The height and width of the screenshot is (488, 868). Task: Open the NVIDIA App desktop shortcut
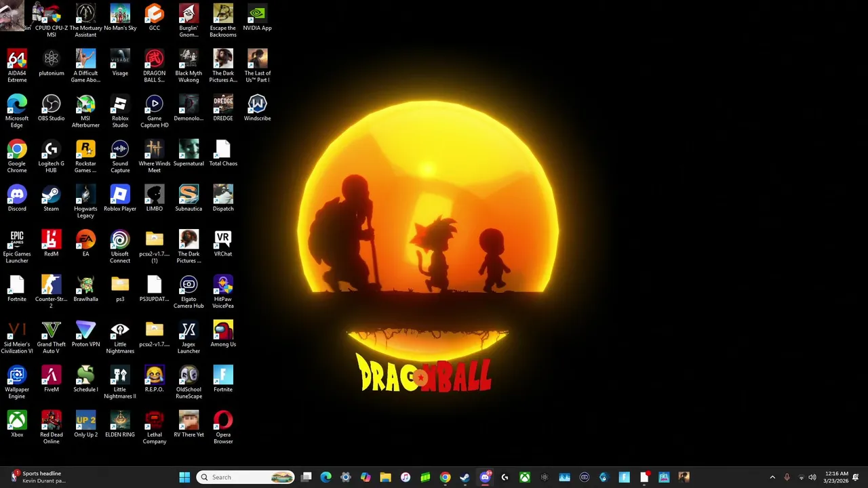pyautogui.click(x=257, y=18)
